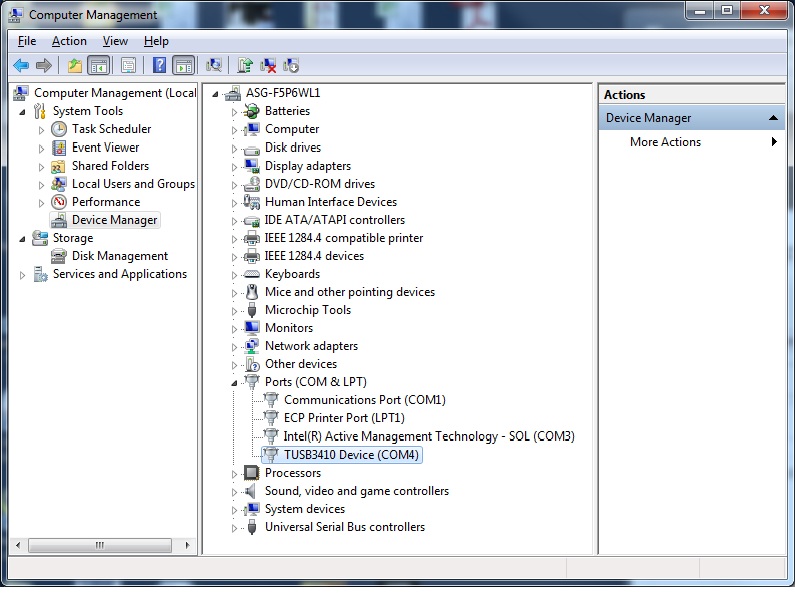
Task: Select Performance in the console tree
Action: (x=106, y=202)
